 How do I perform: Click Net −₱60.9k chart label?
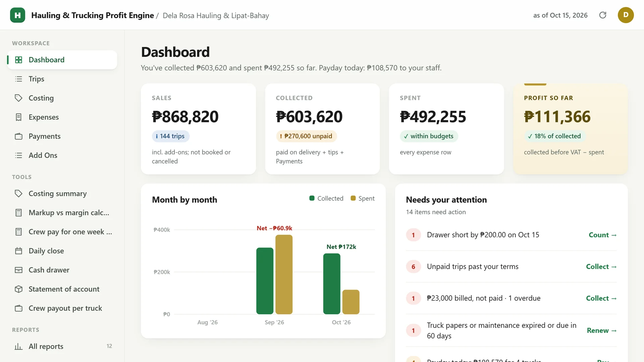(274, 228)
